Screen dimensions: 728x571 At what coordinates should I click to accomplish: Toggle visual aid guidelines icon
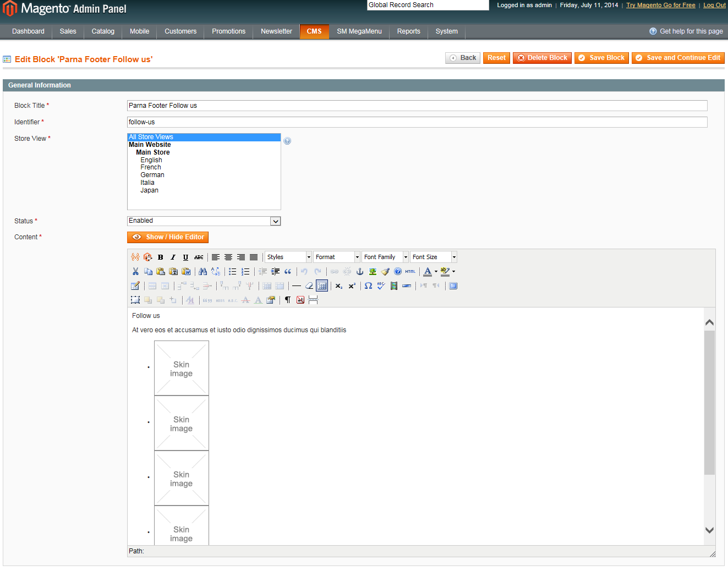pyautogui.click(x=322, y=285)
